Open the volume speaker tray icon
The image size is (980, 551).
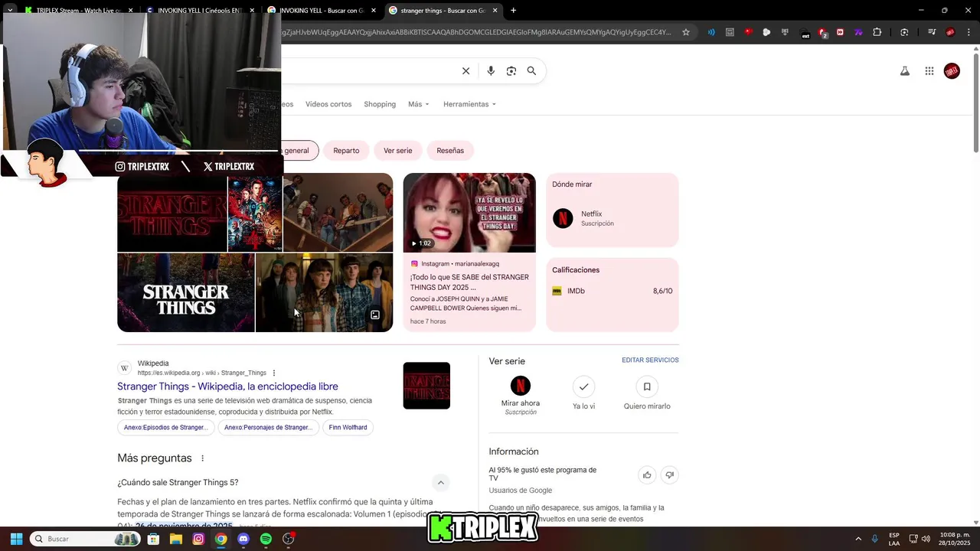point(926,539)
